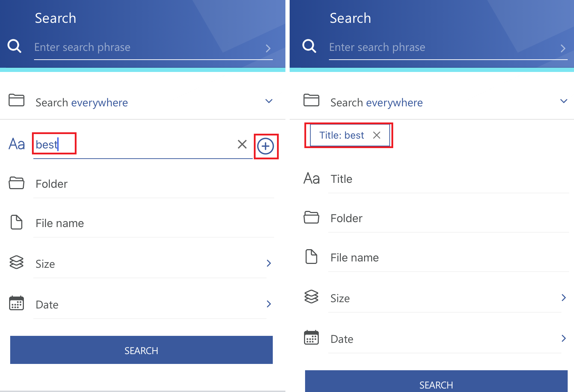Screen dimensions: 574x392
Task: Clear the 'best' title text with X
Action: tap(242, 144)
